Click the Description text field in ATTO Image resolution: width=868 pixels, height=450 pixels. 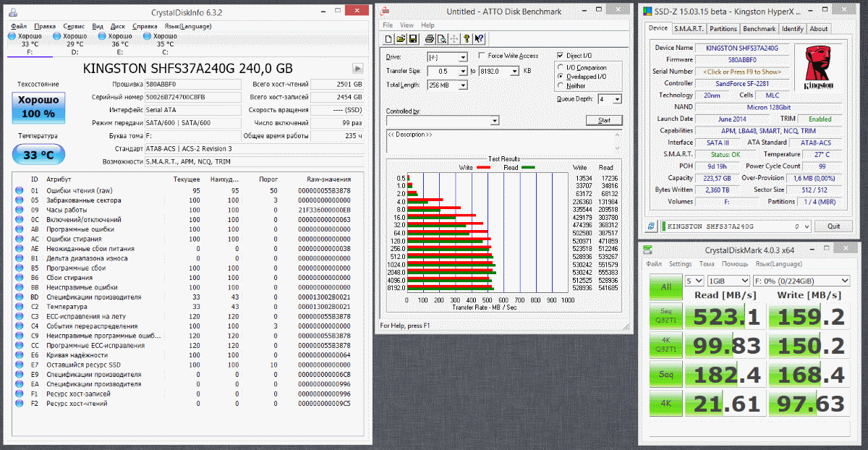[x=501, y=140]
